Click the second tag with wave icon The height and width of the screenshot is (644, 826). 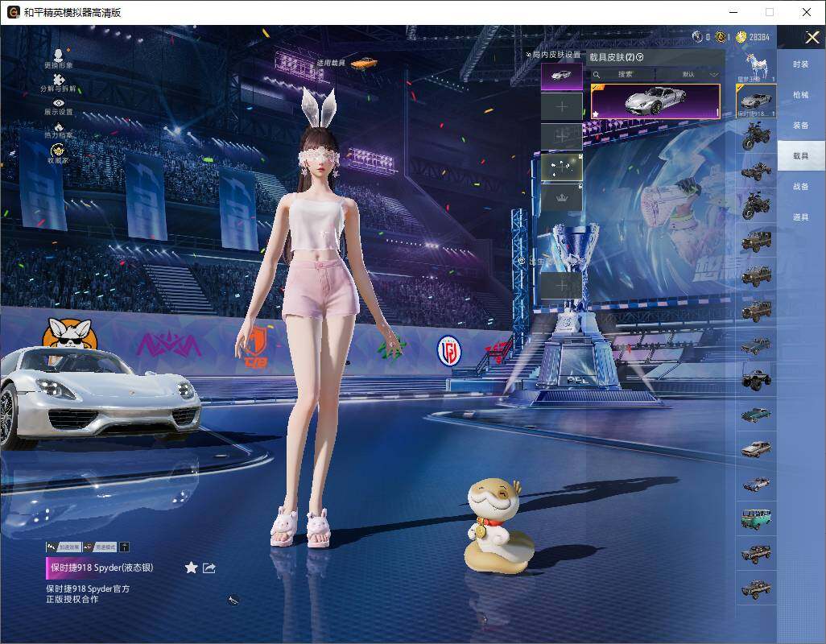click(100, 547)
